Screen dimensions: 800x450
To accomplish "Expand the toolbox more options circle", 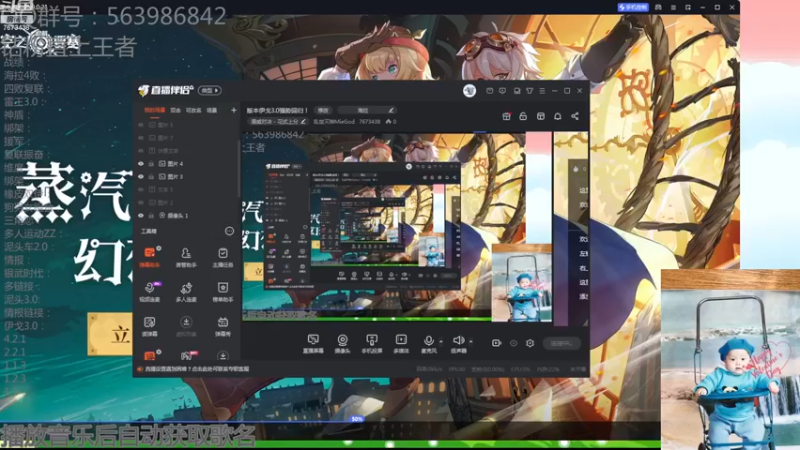I will [x=229, y=231].
